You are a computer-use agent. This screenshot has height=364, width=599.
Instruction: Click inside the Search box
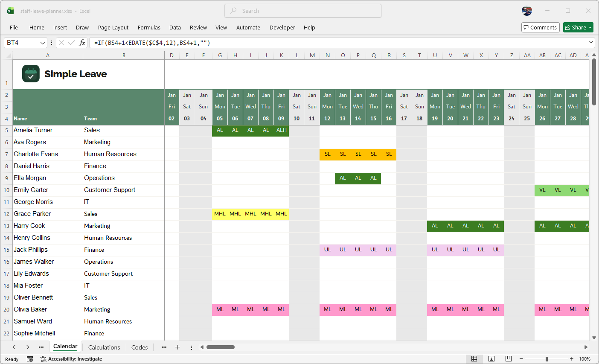point(302,10)
